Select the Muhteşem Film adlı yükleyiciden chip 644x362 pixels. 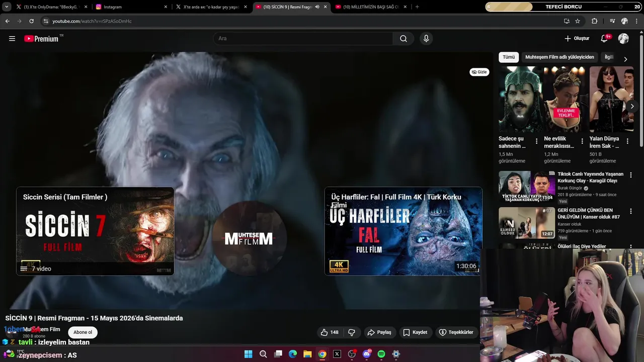[559, 57]
